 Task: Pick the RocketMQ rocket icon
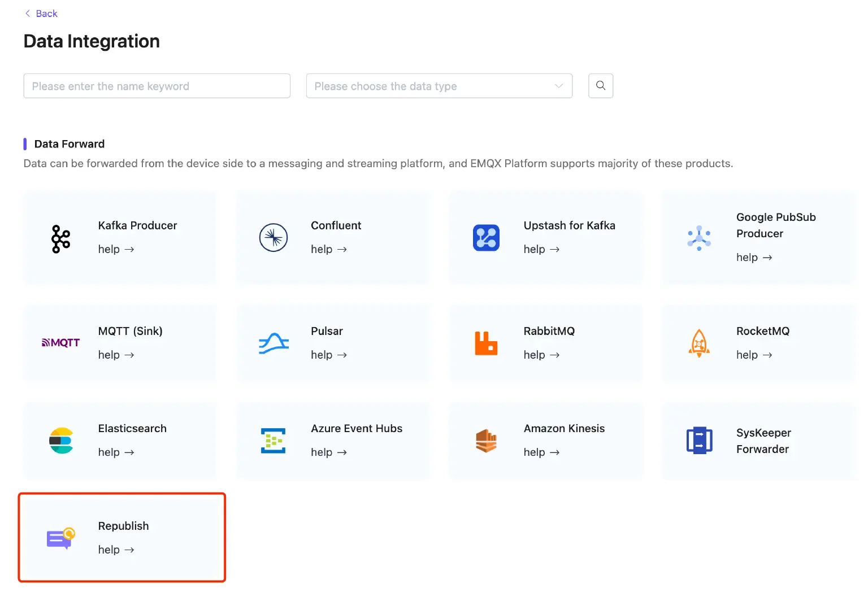(x=699, y=343)
